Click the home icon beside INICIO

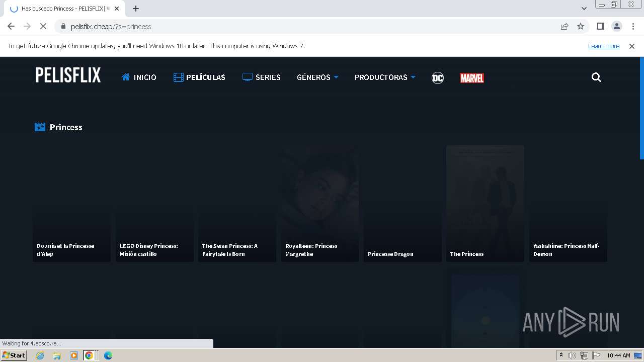pos(126,77)
